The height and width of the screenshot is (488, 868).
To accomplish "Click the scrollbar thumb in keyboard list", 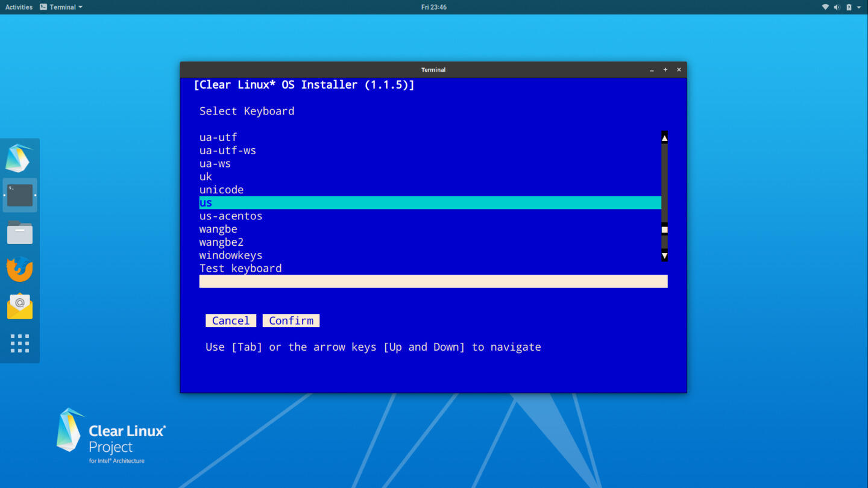I will coord(664,230).
